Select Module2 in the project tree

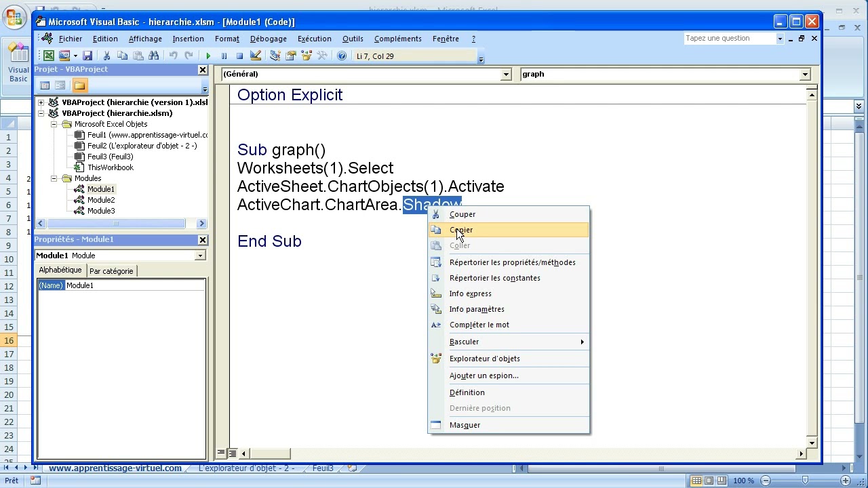(x=101, y=200)
